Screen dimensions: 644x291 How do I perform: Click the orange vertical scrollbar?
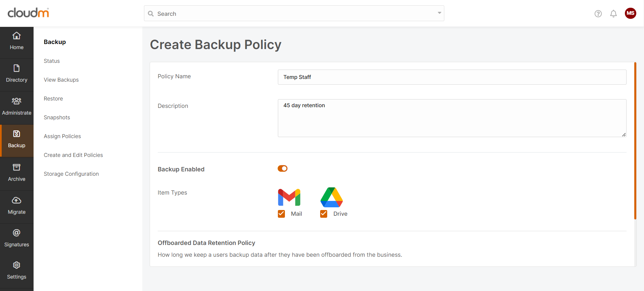[x=635, y=140]
